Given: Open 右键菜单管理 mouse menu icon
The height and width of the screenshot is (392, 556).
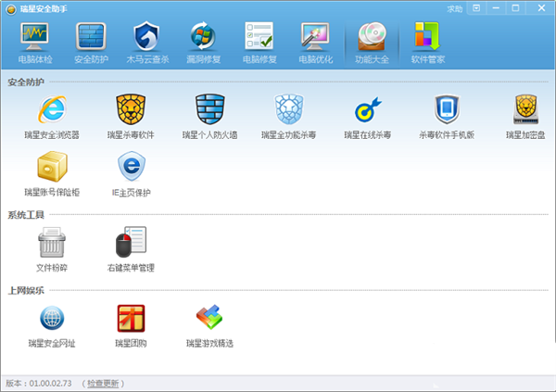Looking at the screenshot, I should click(x=131, y=242).
